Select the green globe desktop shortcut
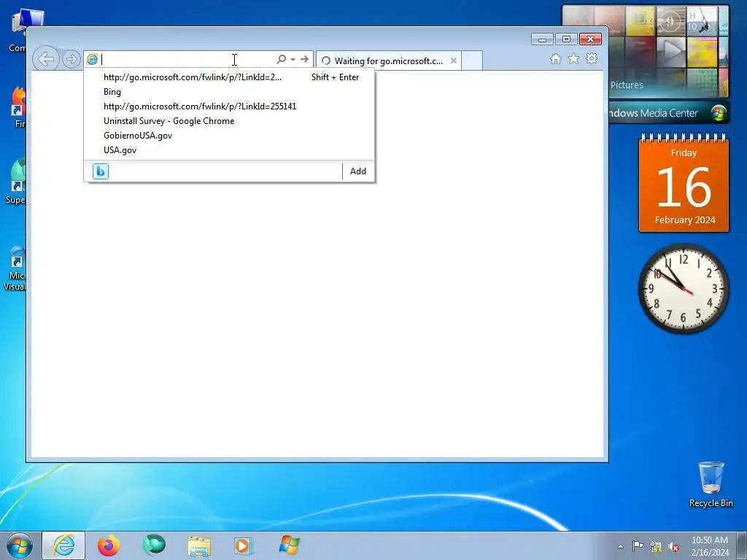Image resolution: width=747 pixels, height=560 pixels. (x=15, y=182)
